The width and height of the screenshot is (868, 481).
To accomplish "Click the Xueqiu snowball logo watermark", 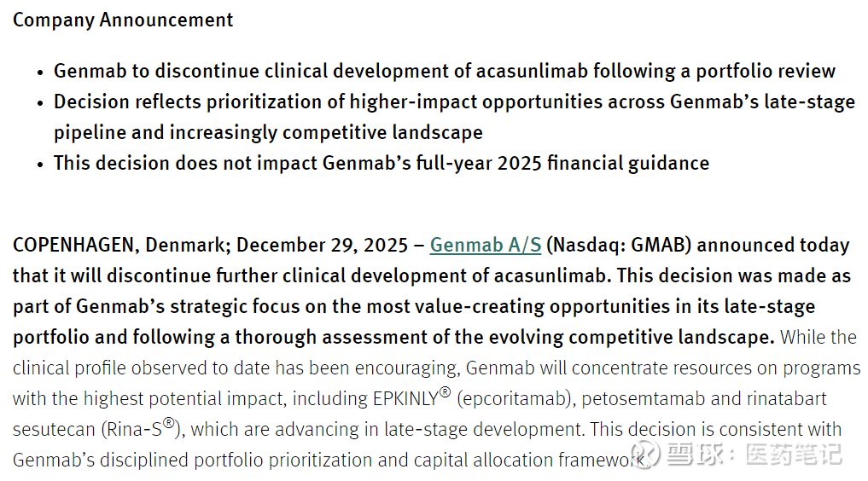I will pos(645,454).
